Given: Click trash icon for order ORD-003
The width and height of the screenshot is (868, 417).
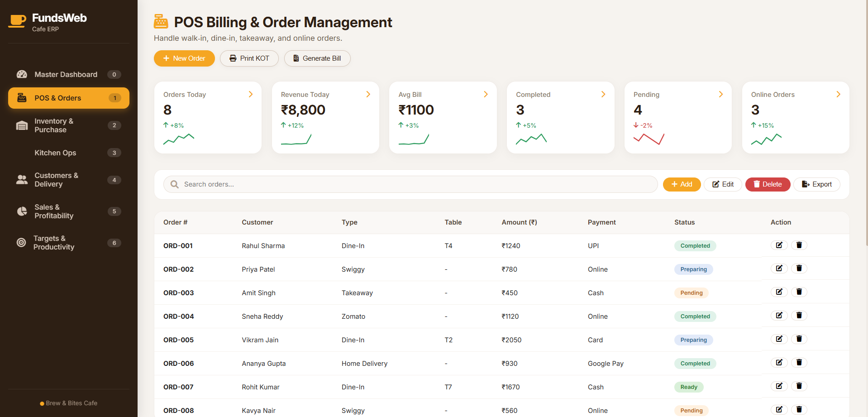Looking at the screenshot, I should 799,292.
